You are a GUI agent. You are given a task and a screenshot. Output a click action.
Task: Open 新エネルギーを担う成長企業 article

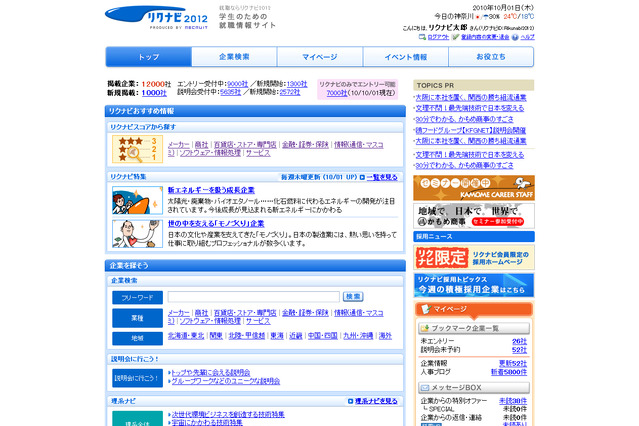[x=211, y=190]
